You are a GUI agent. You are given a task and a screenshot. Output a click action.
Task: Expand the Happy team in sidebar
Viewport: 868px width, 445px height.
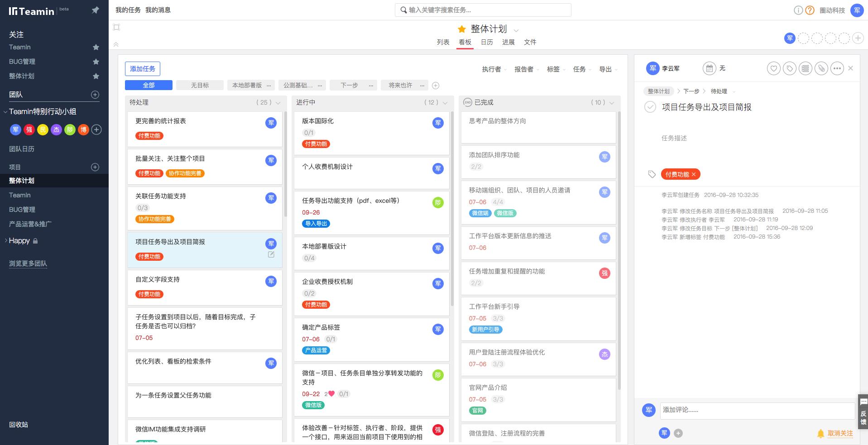(x=6, y=241)
